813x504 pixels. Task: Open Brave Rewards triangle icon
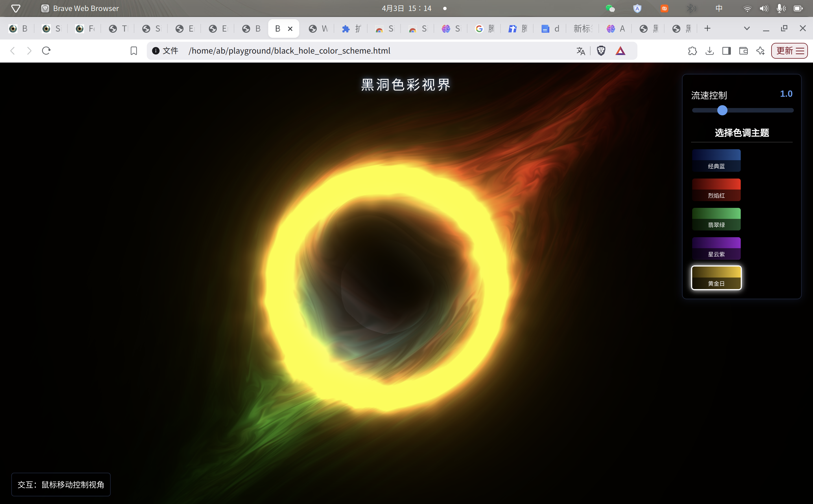tap(620, 51)
